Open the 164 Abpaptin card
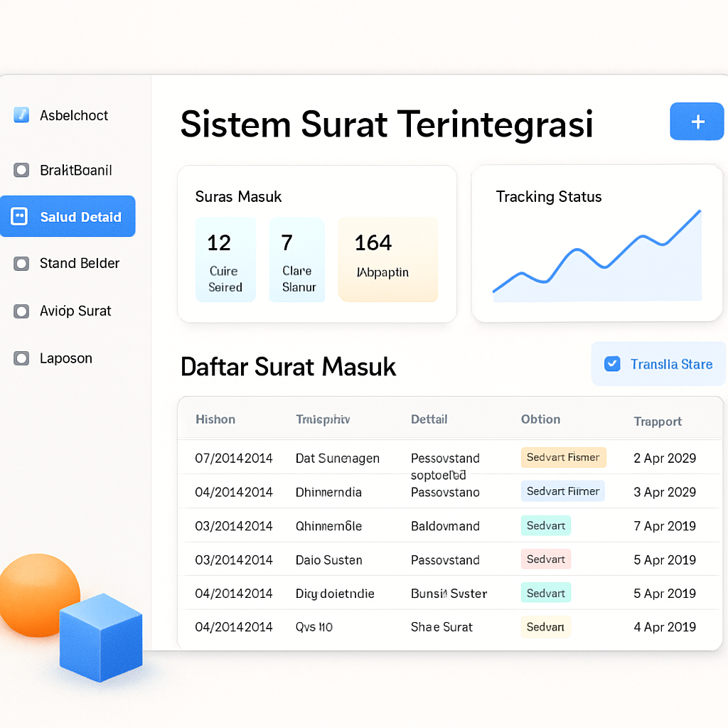 click(x=388, y=260)
